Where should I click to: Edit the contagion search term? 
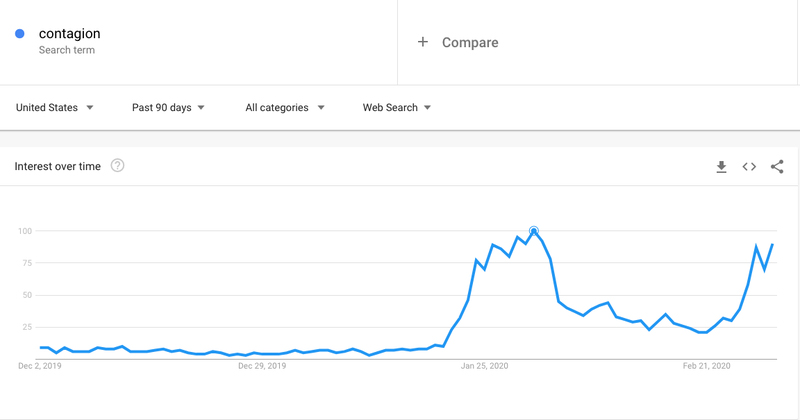[69, 34]
